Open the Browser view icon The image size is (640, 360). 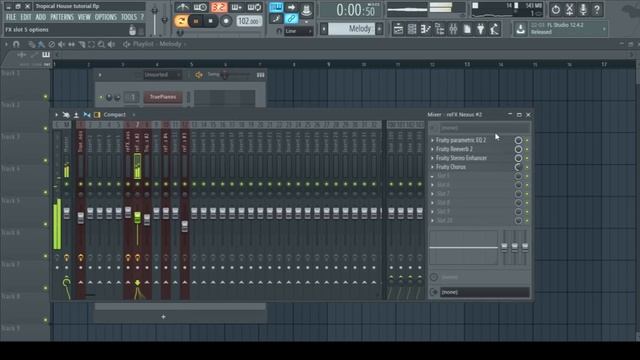click(x=439, y=29)
